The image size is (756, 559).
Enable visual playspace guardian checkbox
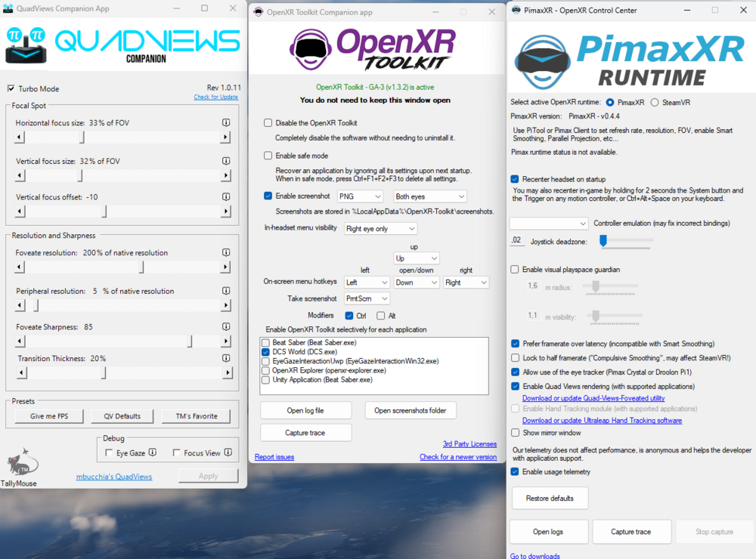tap(515, 270)
